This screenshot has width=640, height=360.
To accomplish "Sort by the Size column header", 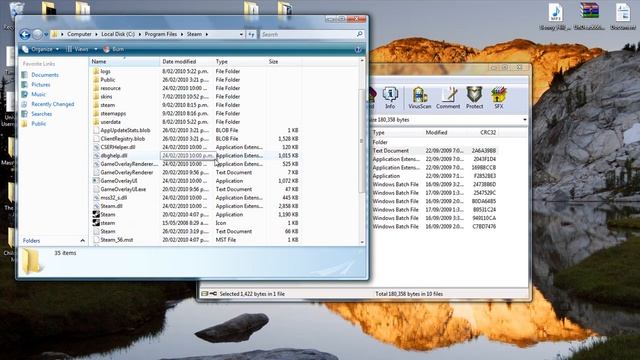I will point(284,62).
